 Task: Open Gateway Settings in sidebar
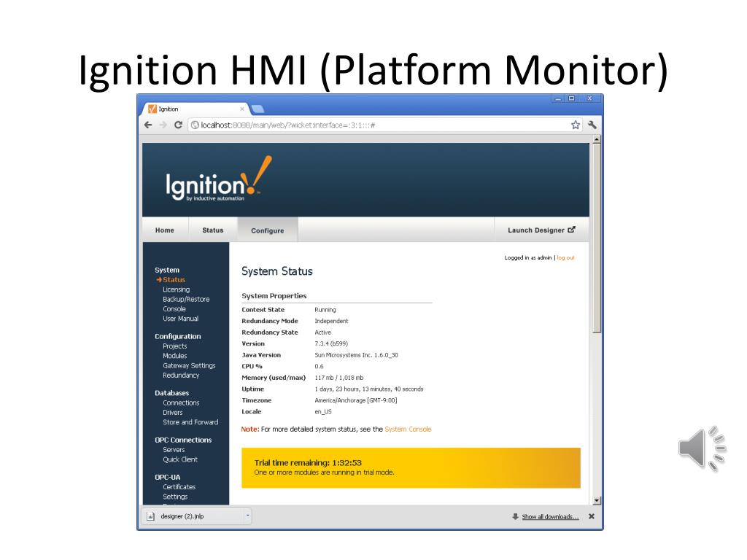click(189, 366)
